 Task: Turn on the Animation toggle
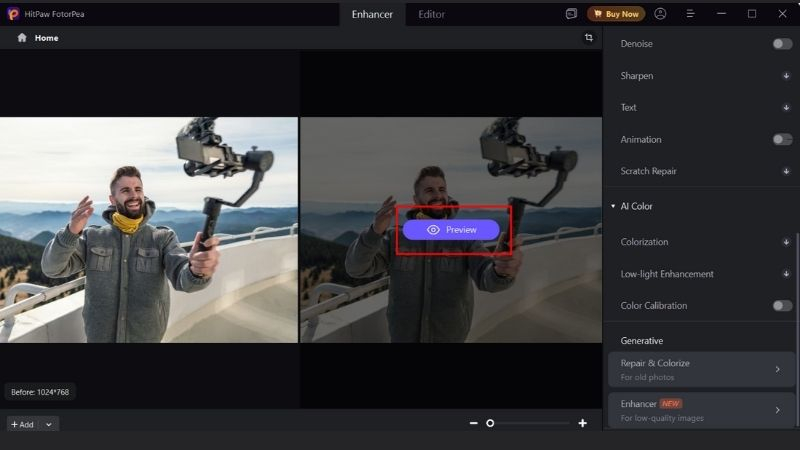pyautogui.click(x=782, y=140)
